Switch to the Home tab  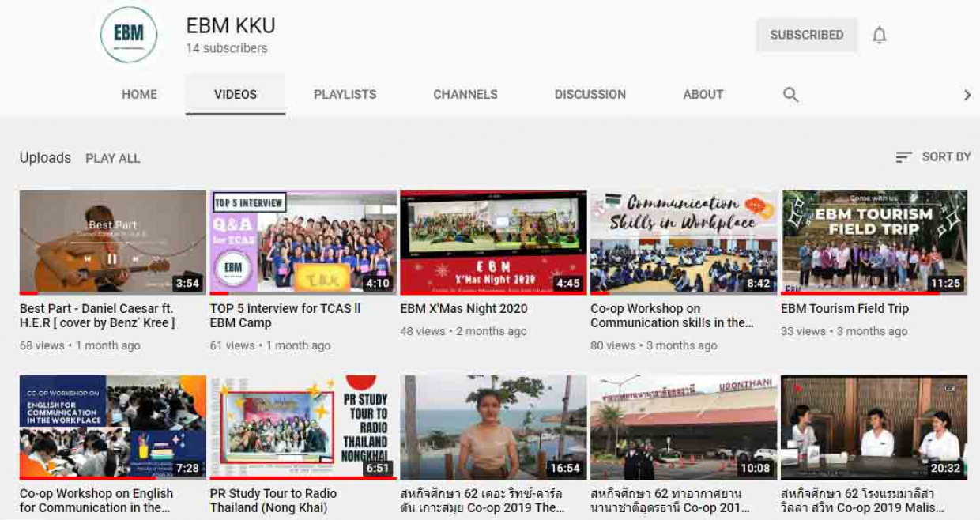tap(139, 95)
